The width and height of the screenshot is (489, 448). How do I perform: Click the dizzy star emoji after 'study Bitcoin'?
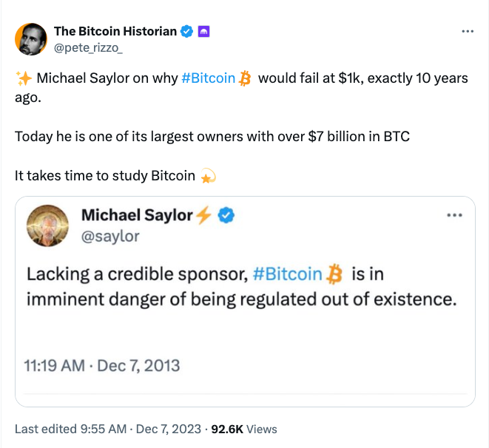[208, 176]
